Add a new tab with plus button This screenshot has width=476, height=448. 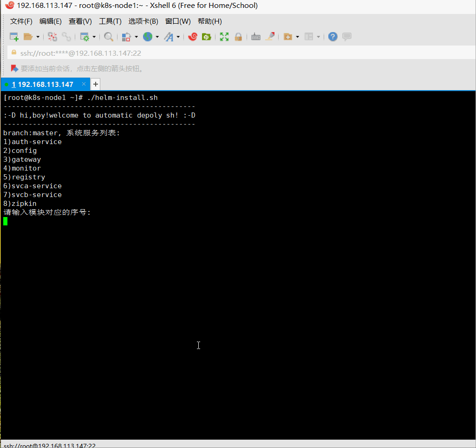click(96, 84)
